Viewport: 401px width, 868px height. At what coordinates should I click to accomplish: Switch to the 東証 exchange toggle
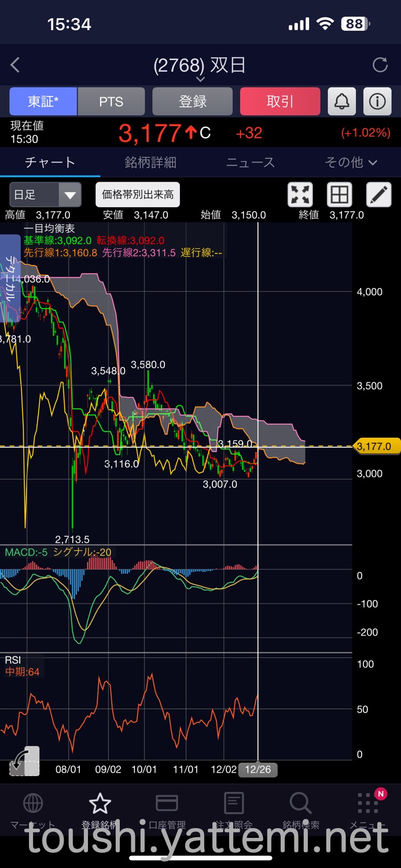pos(43,102)
